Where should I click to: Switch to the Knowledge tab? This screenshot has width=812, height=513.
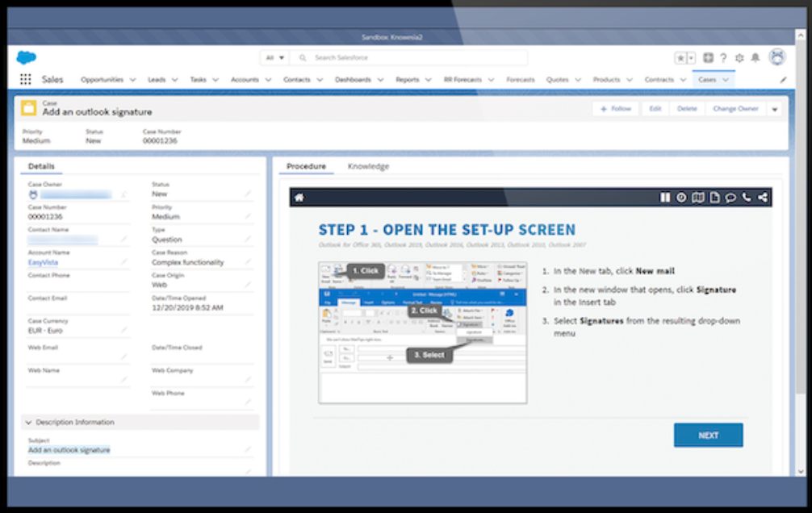pos(368,166)
